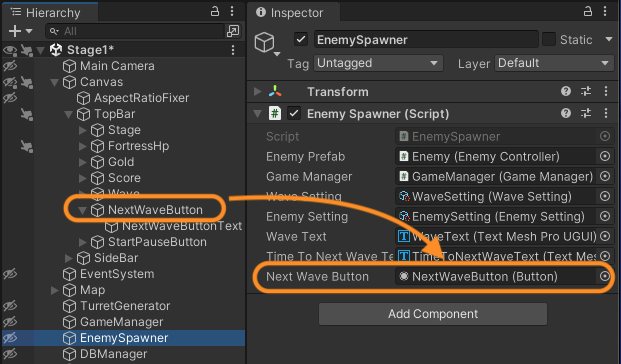Open Enemy Spawner script help icon

tap(566, 114)
